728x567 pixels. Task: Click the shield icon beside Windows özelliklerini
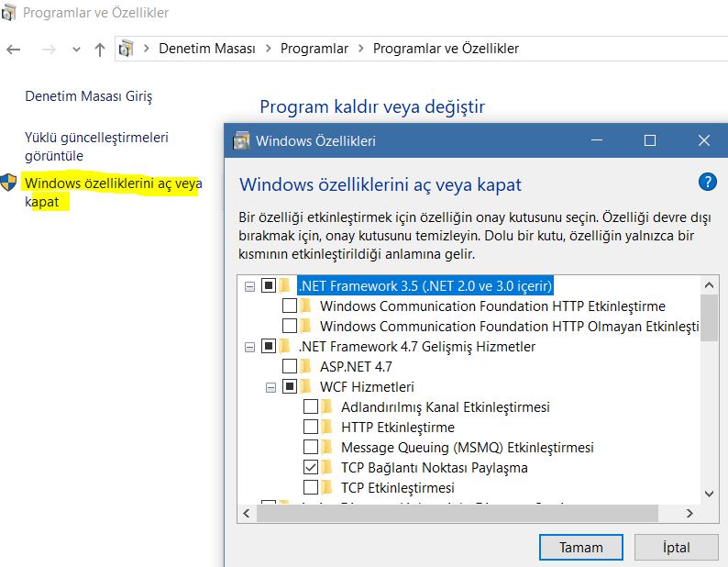pos(8,183)
